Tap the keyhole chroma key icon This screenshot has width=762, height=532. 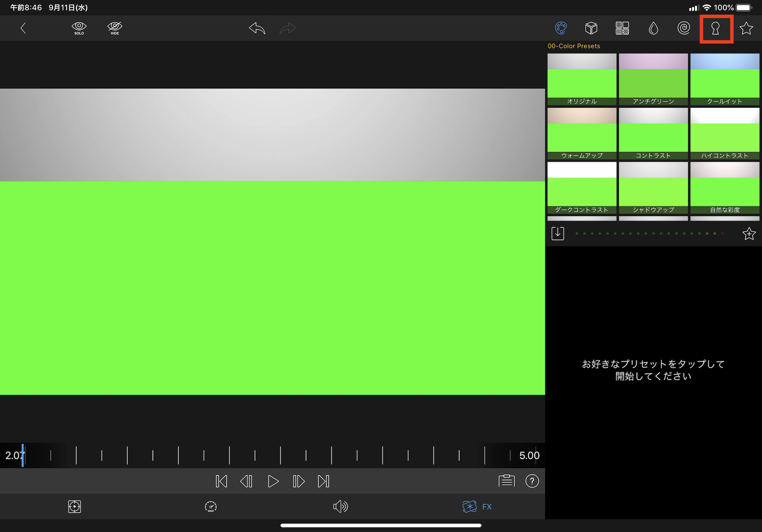[x=716, y=29]
